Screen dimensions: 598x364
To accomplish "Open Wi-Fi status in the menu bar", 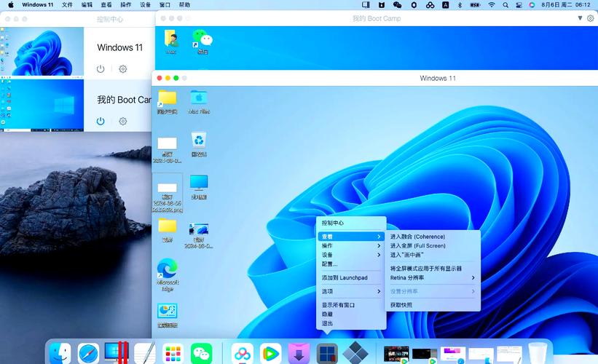I will [492, 5].
